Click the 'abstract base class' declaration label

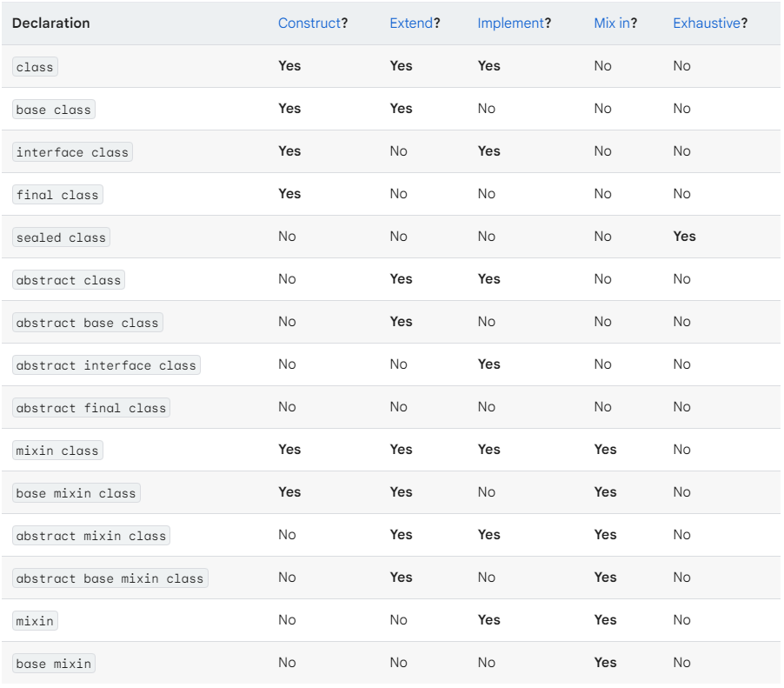click(x=88, y=323)
